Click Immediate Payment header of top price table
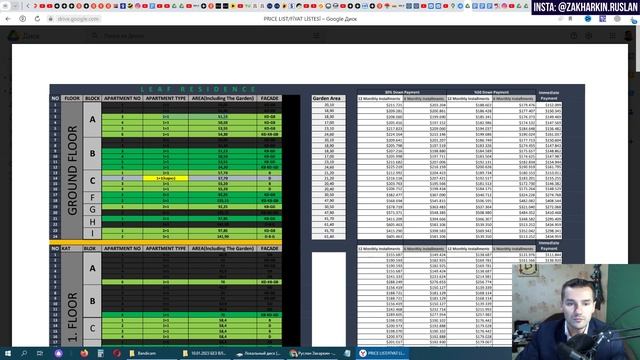The height and width of the screenshot is (360, 640). [549, 96]
